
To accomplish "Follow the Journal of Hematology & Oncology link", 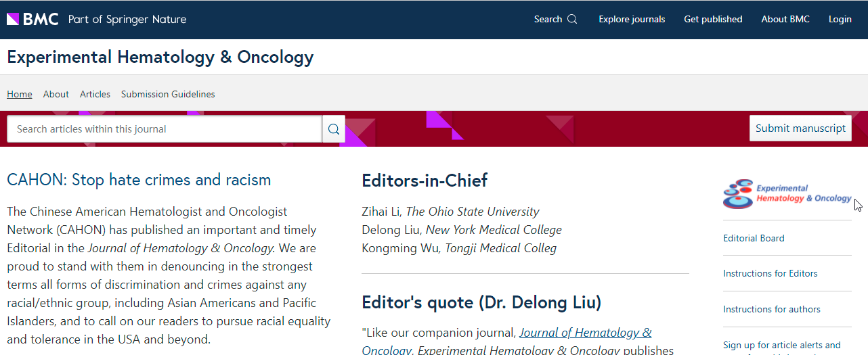I will [585, 333].
